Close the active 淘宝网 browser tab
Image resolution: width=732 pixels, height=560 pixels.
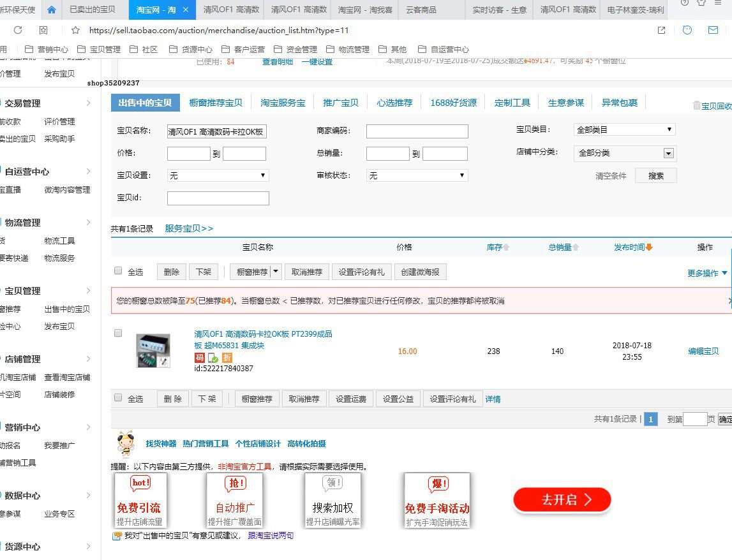tap(185, 10)
